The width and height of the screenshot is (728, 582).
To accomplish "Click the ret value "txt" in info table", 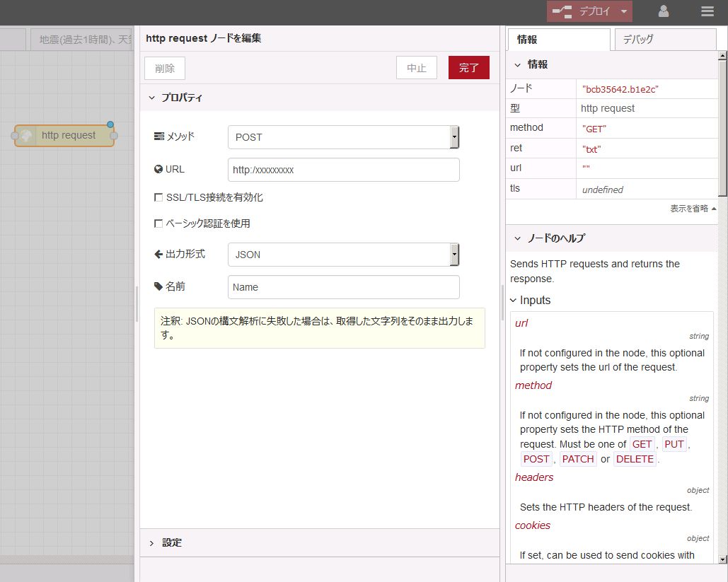I will point(591,149).
